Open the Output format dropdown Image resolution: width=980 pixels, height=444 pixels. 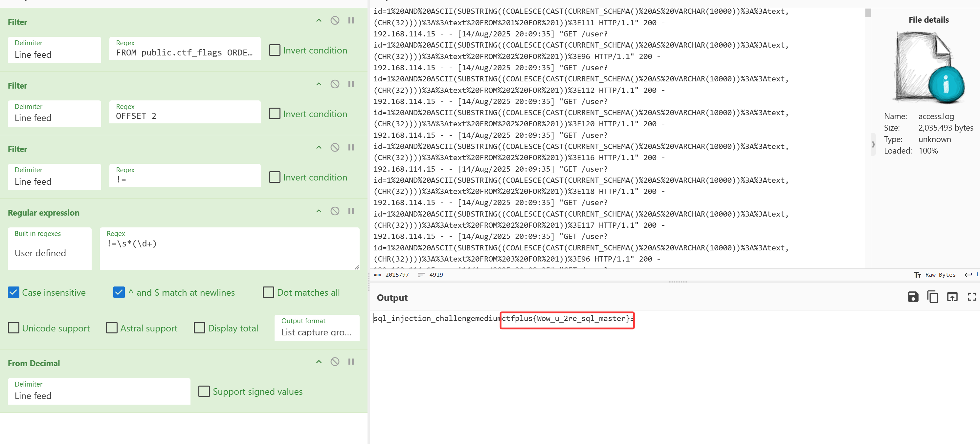click(x=317, y=328)
